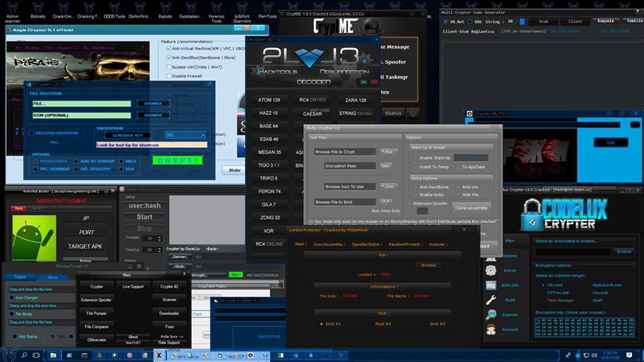Open the Admin scanner desktop folder icon
Image resolution: width=644 pixels, height=362 pixels.
pos(12,11)
